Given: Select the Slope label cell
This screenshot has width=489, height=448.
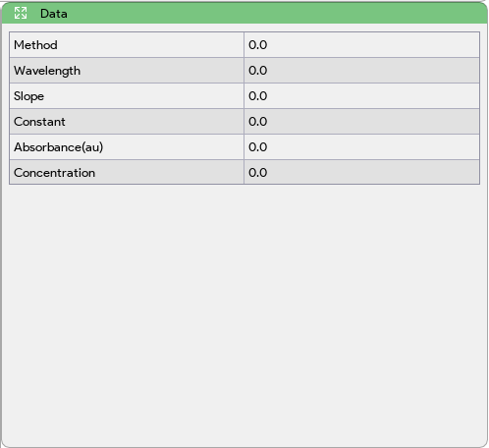Looking at the screenshot, I should (x=127, y=96).
